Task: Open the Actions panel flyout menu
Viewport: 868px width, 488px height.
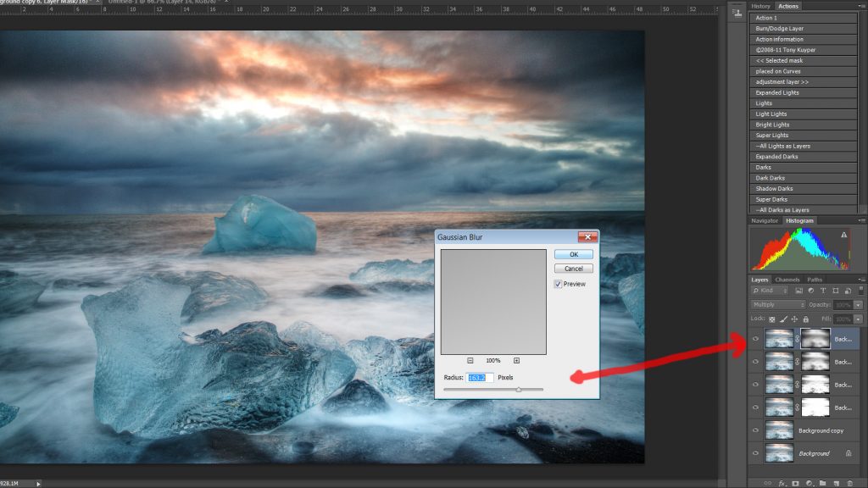Action: click(x=862, y=6)
